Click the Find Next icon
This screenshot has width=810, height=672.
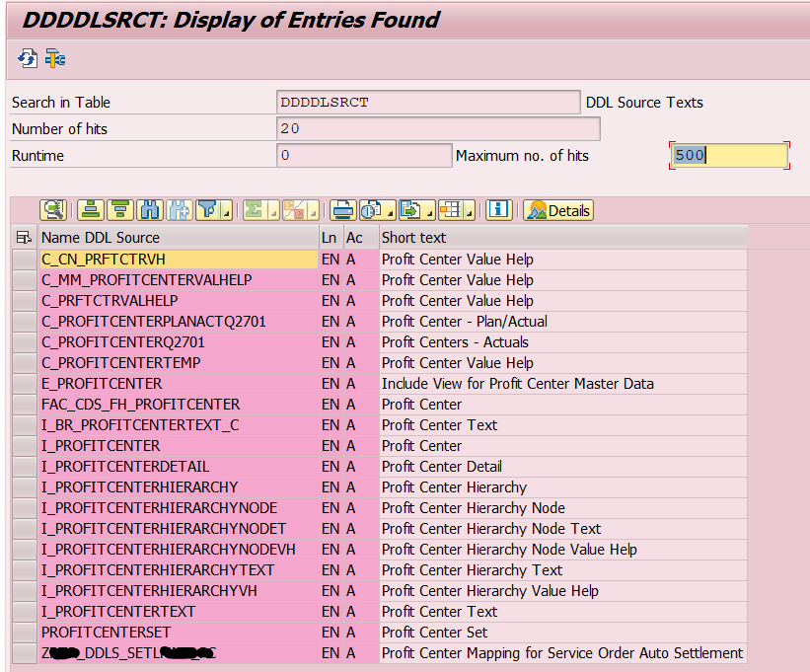[182, 210]
